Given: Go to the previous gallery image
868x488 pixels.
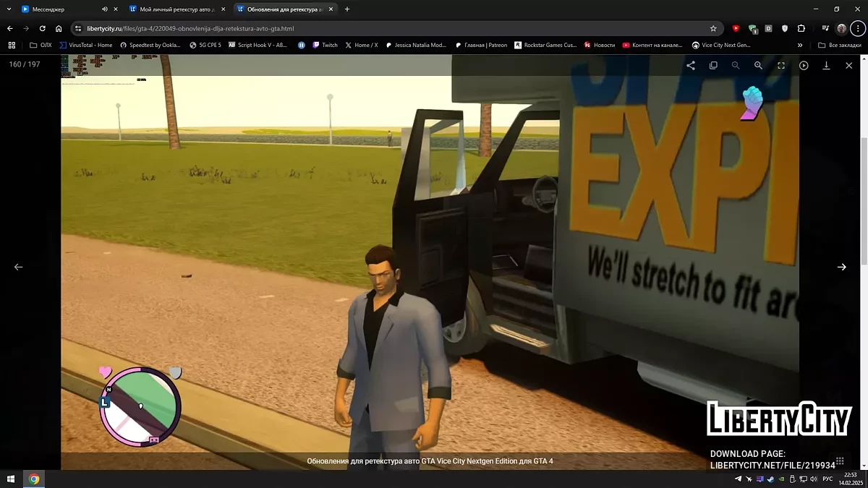Looking at the screenshot, I should tap(19, 267).
